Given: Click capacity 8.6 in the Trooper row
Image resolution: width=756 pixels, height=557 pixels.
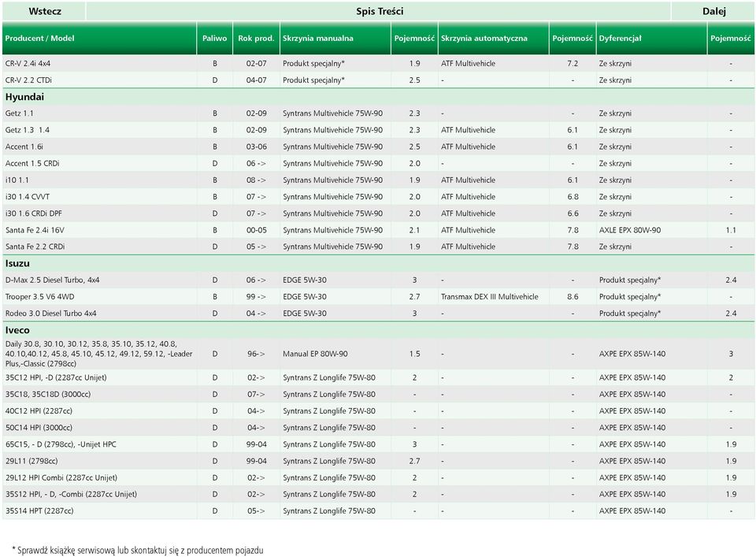Looking at the screenshot, I should (x=573, y=296).
